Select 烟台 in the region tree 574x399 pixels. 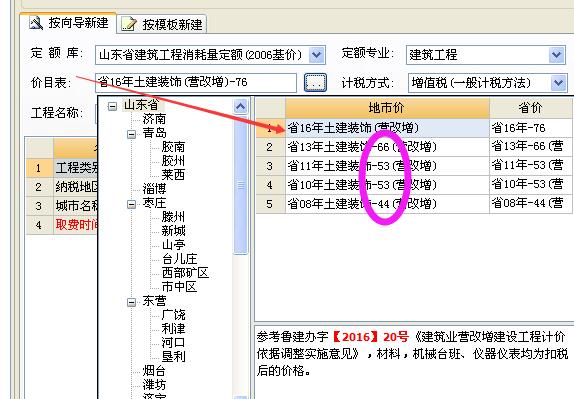154,371
